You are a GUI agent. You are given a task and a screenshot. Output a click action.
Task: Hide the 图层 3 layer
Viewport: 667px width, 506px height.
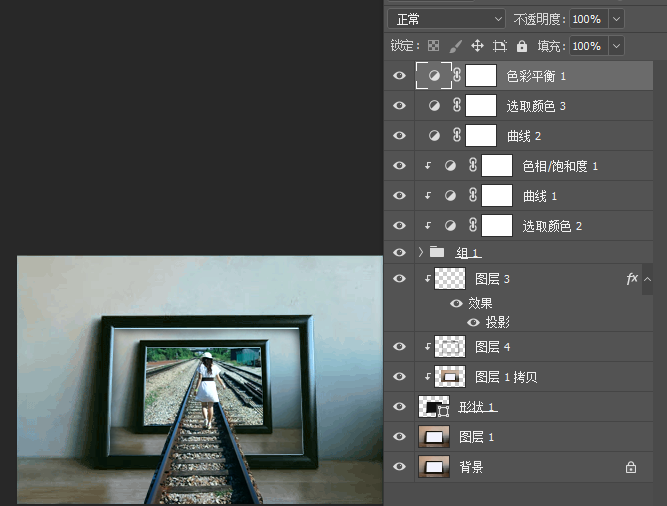[x=399, y=279]
